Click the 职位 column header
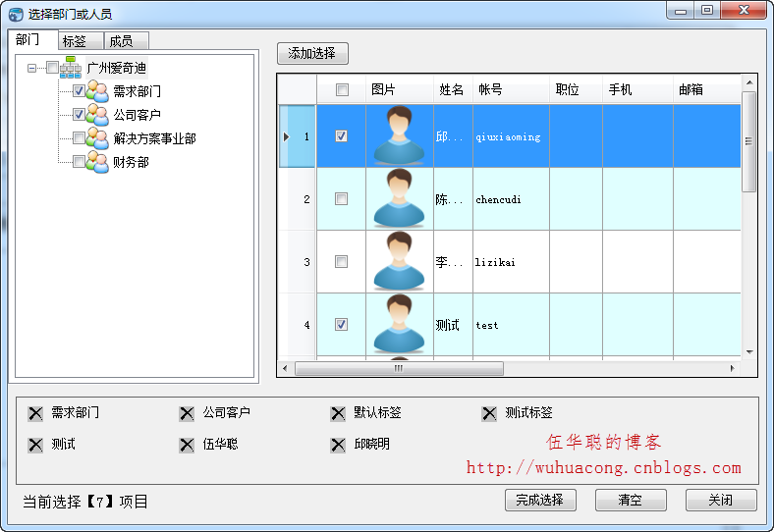 coord(576,89)
